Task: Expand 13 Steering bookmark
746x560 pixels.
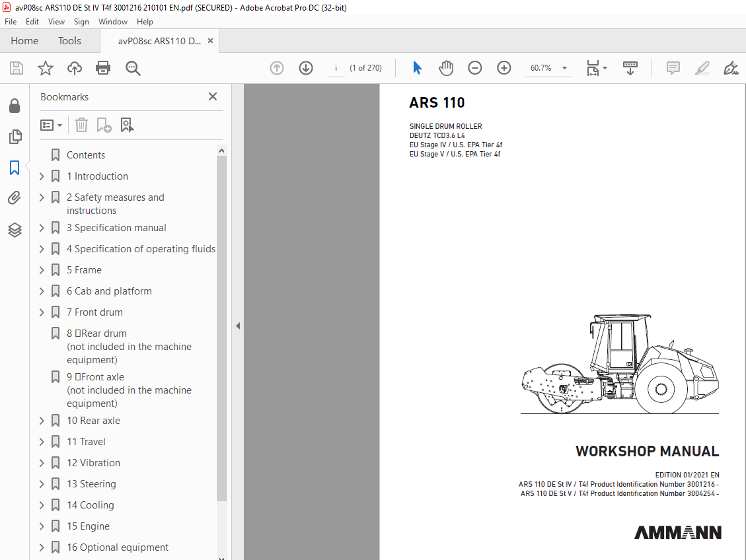Action: pyautogui.click(x=42, y=484)
